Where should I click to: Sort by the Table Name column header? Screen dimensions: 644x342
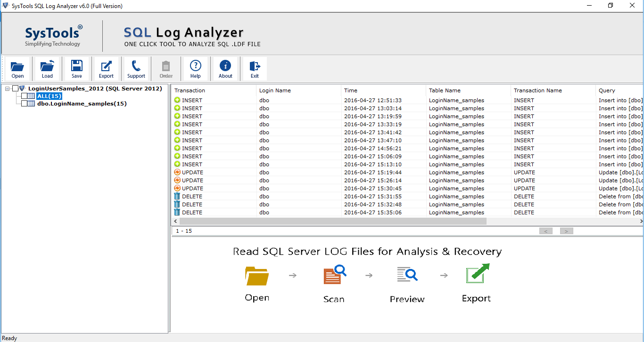[469, 90]
